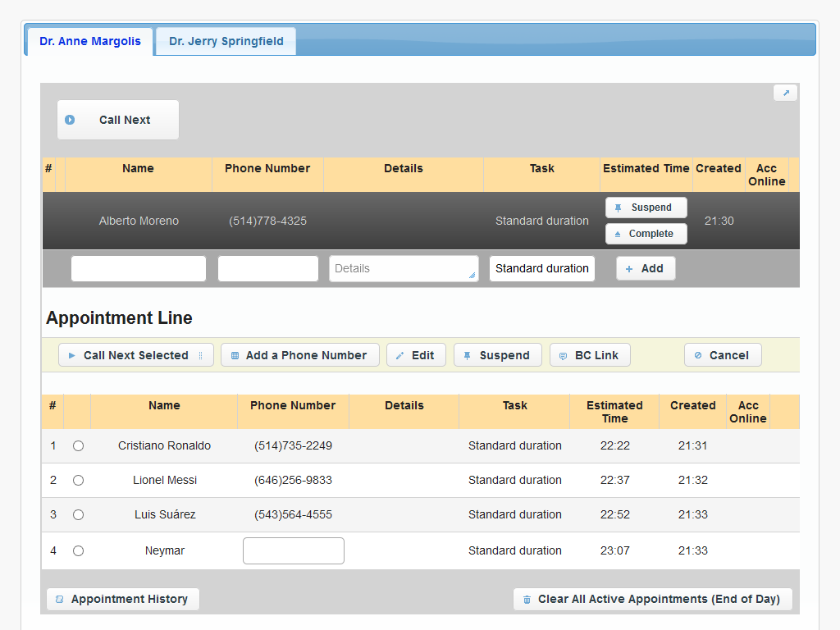Open Appointment History

click(123, 600)
